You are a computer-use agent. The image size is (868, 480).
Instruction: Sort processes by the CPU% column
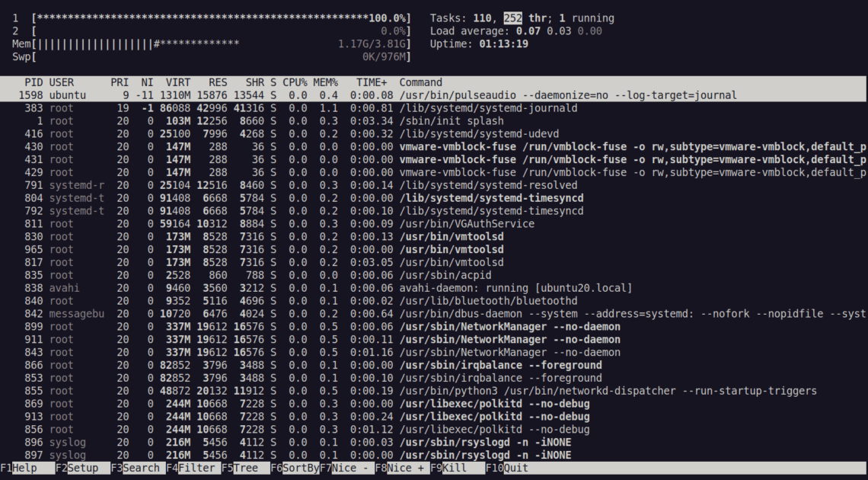[295, 82]
